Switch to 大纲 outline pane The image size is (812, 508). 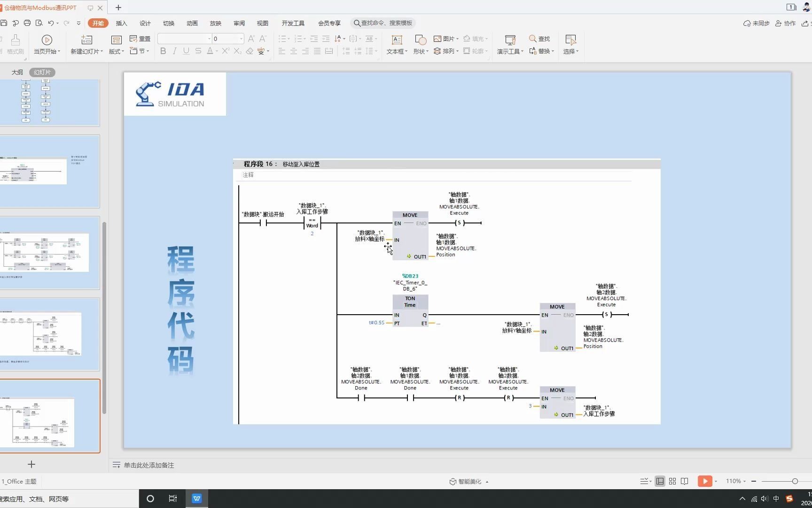[17, 72]
